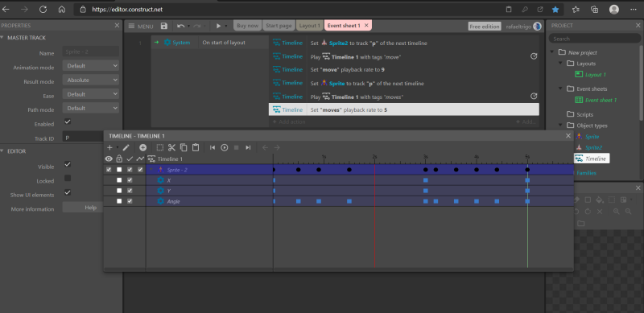The width and height of the screenshot is (644, 313).
Task: Click the Track ID input field
Action: (x=84, y=138)
